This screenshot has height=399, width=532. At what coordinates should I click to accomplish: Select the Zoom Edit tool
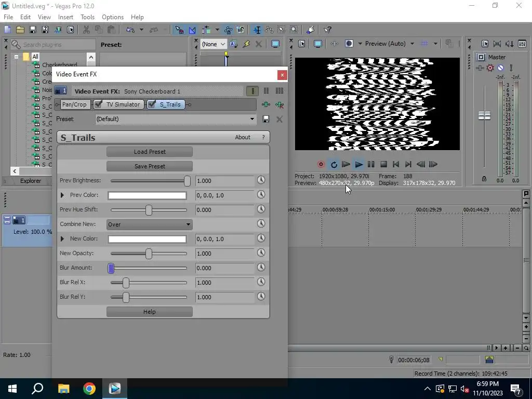point(294,30)
